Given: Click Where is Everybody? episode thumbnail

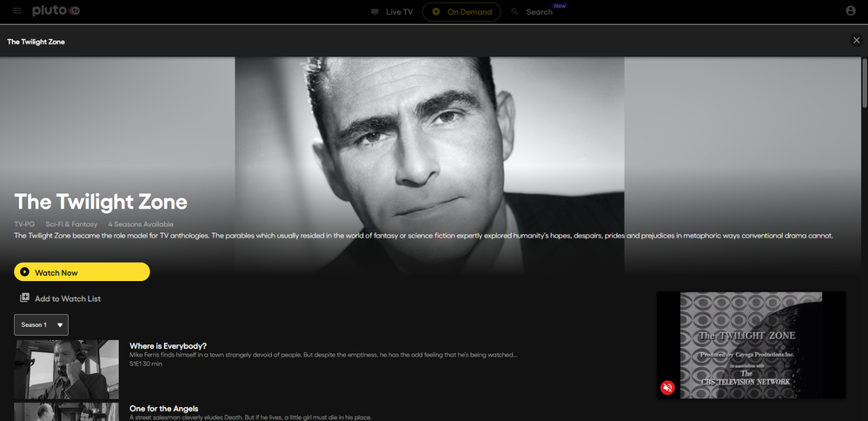Looking at the screenshot, I should (x=66, y=369).
